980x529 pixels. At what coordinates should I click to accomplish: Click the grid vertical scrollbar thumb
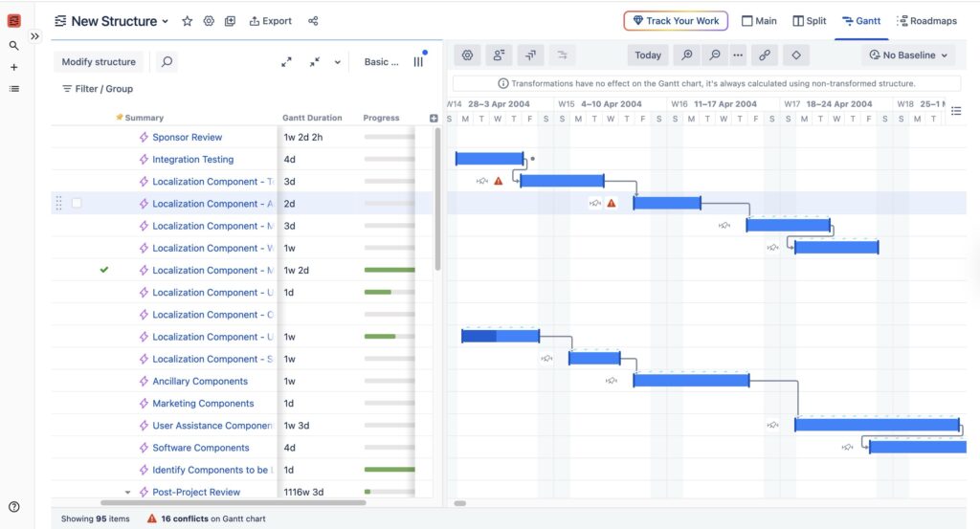437,199
